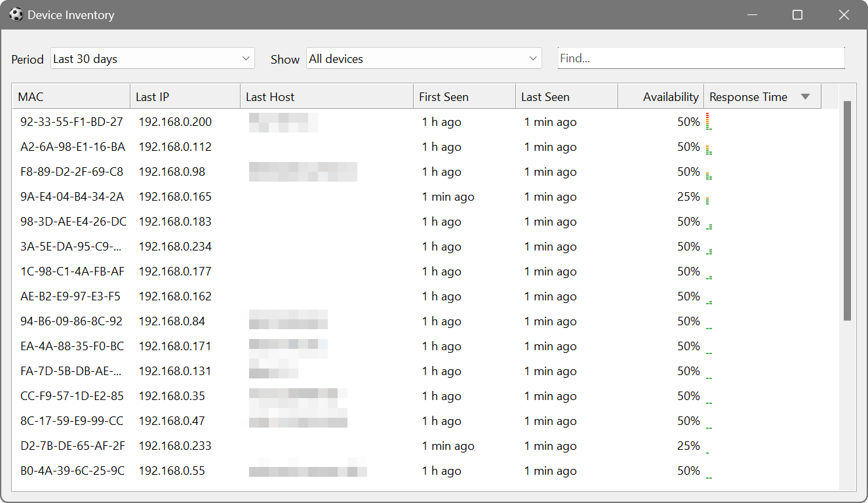The image size is (868, 503).
Task: Click IP address 192.168.0.131
Action: [175, 371]
